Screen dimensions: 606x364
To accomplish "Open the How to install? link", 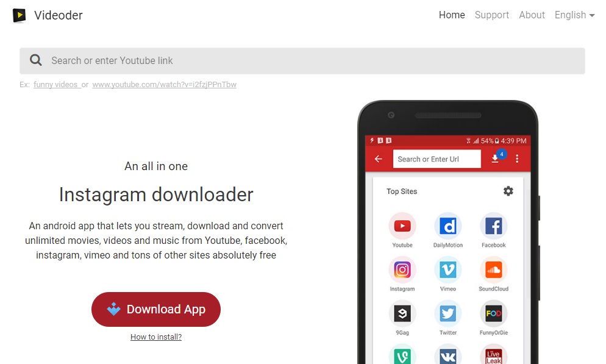I will point(155,337).
